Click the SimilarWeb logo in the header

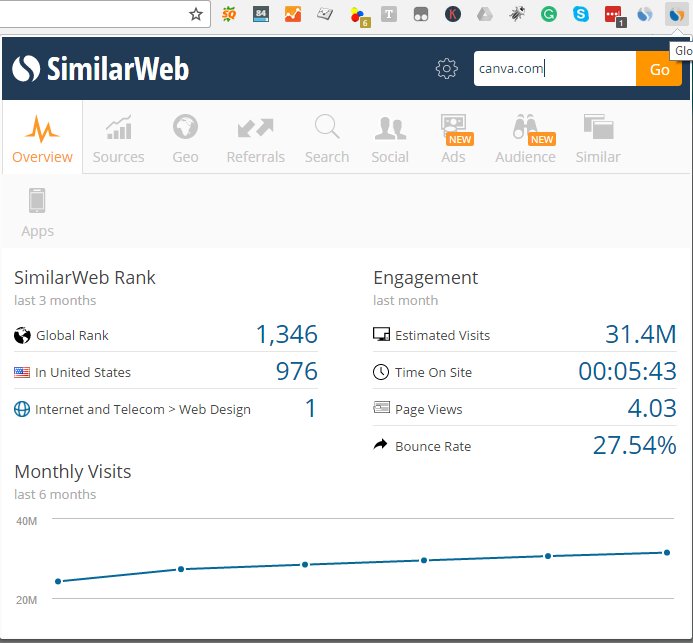pos(100,68)
